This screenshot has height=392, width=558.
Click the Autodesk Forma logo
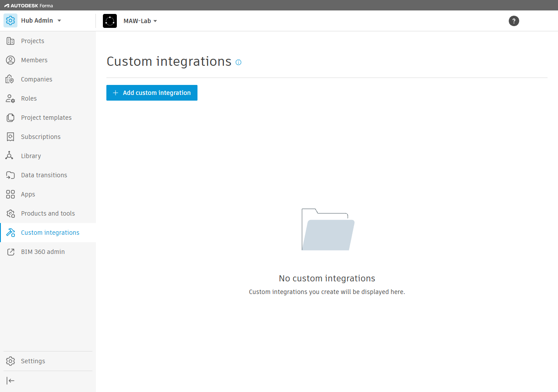coord(28,6)
